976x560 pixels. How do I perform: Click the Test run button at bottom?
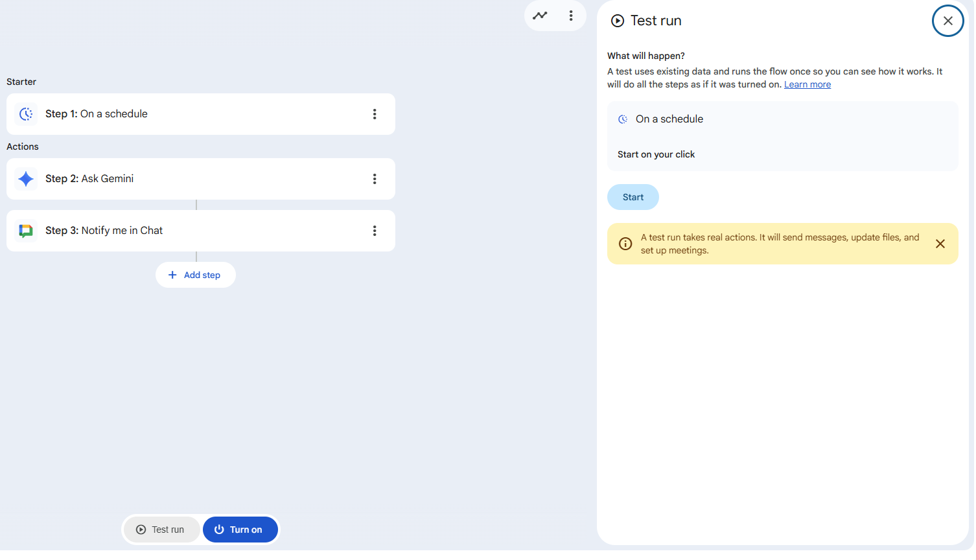coord(161,530)
